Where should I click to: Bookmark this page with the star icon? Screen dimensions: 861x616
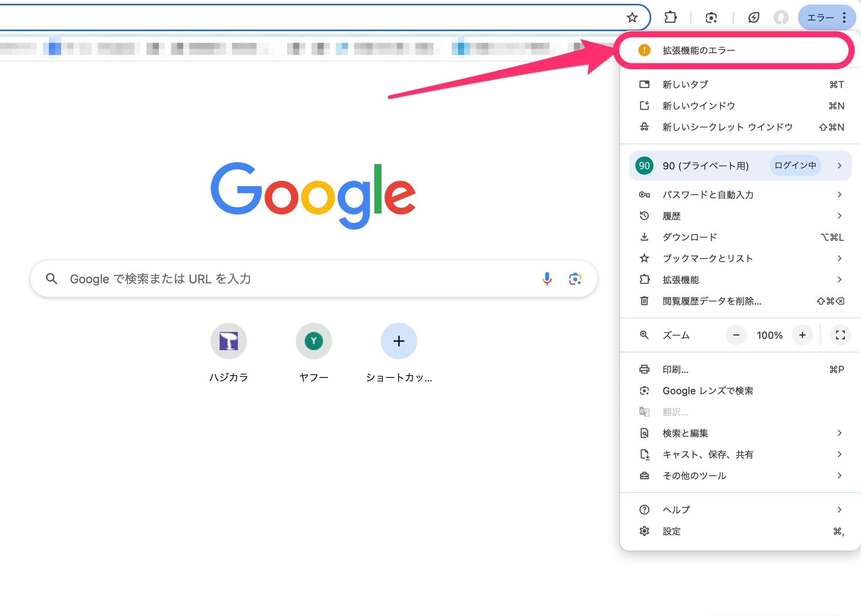[632, 17]
